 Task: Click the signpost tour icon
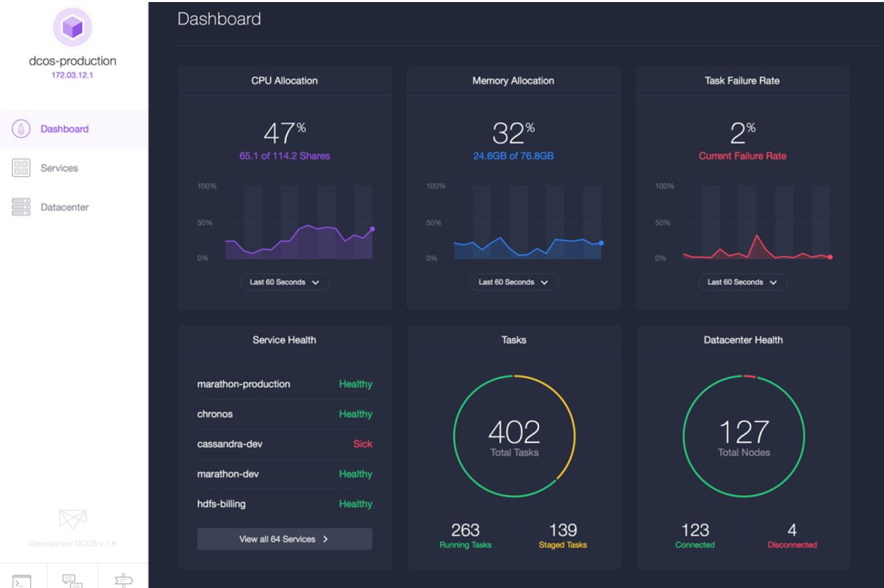click(x=123, y=580)
